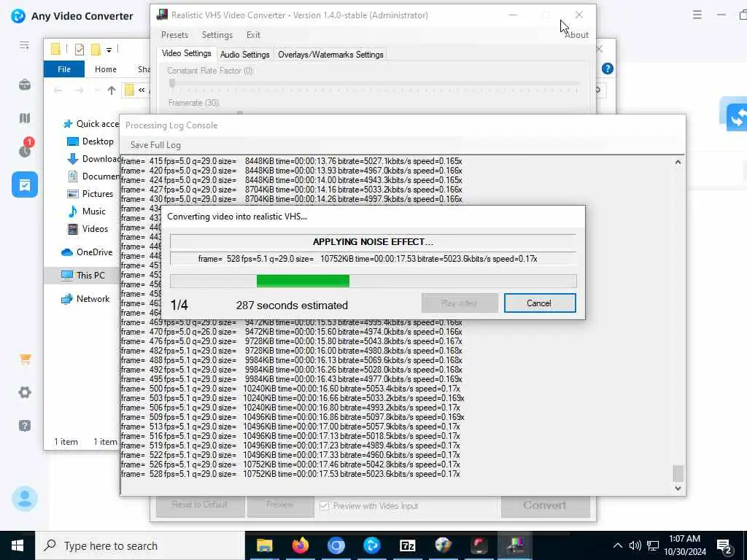Open the help question icon in AVC sidebar
This screenshot has width=747, height=560.
coord(25,426)
